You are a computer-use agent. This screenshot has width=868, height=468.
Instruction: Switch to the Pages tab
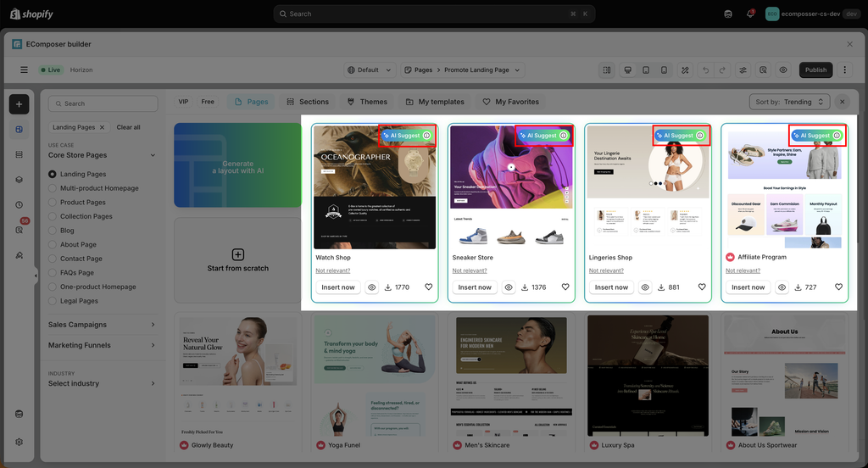(251, 102)
